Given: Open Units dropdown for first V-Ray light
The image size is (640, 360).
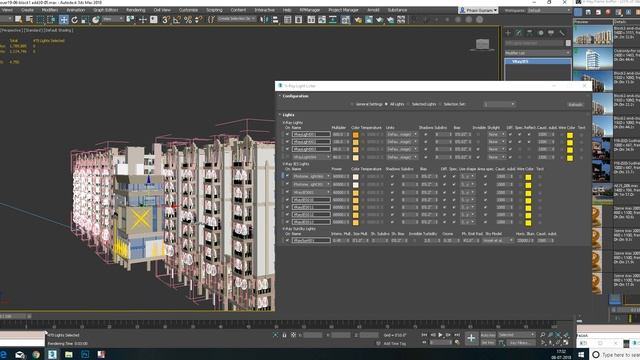Looking at the screenshot, I should tap(402, 134).
